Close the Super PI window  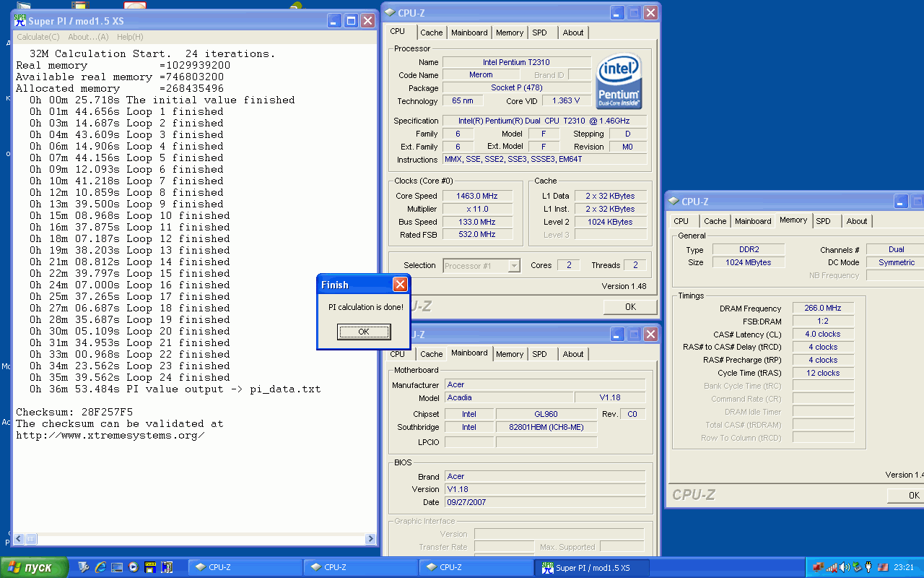[x=367, y=21]
